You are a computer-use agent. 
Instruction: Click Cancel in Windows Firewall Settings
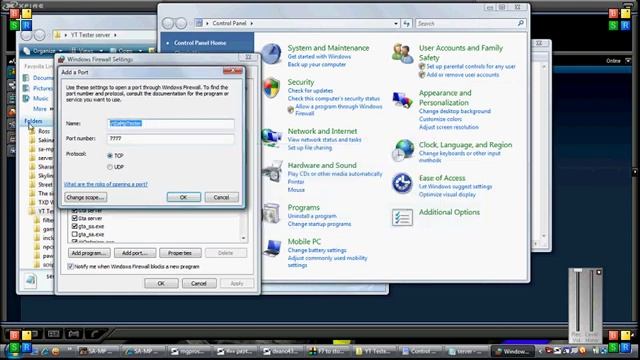click(x=199, y=283)
